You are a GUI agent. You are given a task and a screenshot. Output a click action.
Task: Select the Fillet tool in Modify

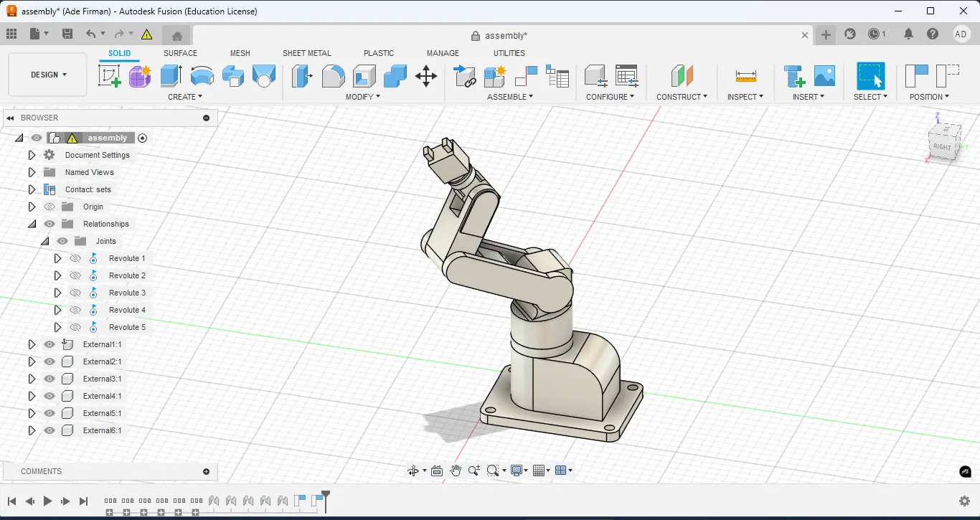[333, 75]
